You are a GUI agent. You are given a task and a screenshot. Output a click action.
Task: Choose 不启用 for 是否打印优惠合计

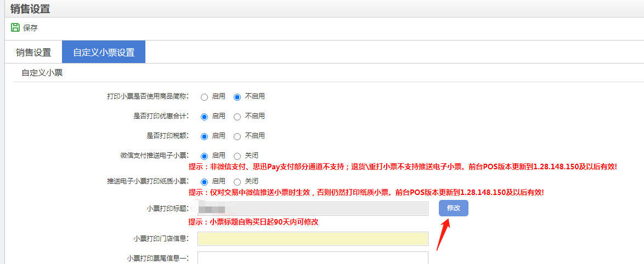(x=238, y=117)
